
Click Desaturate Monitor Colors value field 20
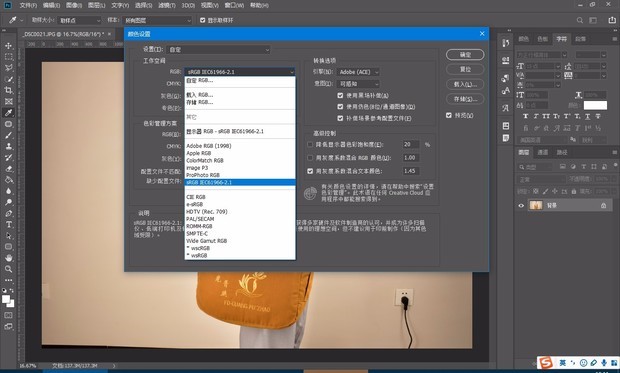410,144
